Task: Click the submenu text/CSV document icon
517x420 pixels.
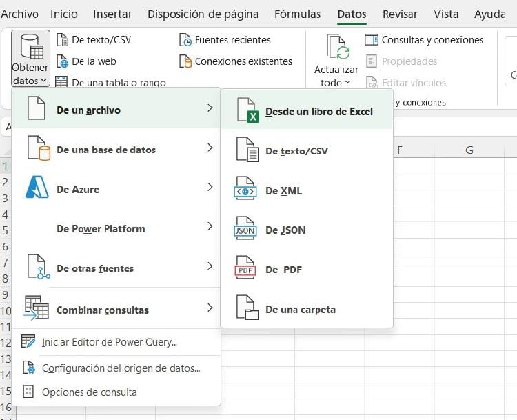Action: [x=247, y=150]
